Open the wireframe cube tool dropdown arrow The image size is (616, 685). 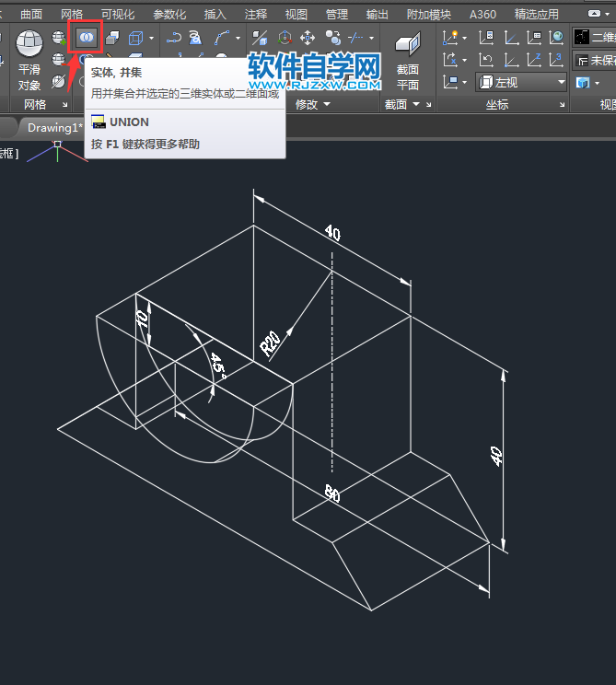152,38
